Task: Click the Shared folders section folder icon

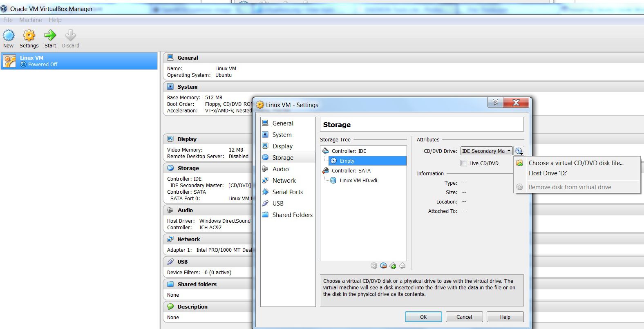Action: pos(170,284)
